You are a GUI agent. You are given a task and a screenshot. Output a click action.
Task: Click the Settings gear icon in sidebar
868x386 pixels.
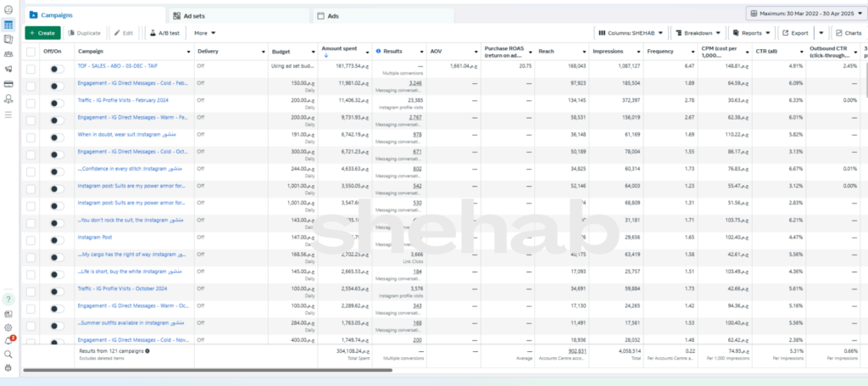point(8,327)
